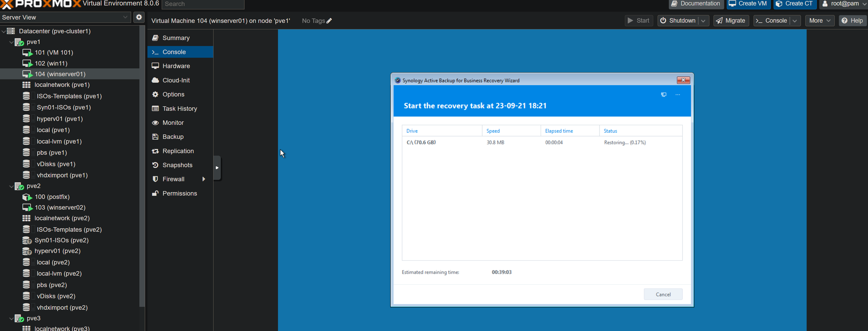
Task: Collapse the pve1 node tree
Action: tap(11, 42)
